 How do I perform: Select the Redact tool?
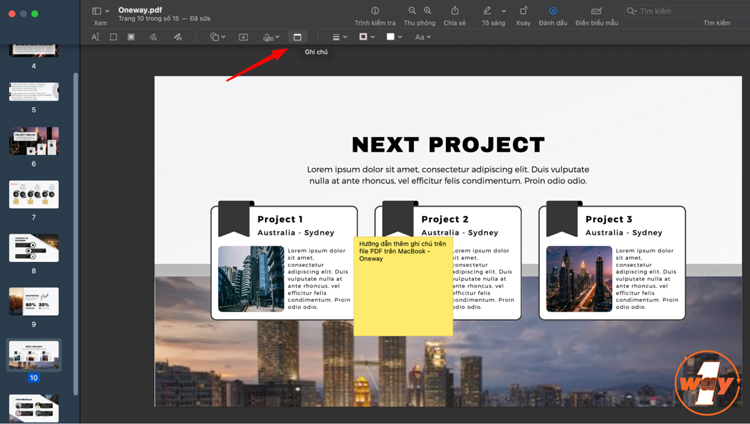[131, 37]
